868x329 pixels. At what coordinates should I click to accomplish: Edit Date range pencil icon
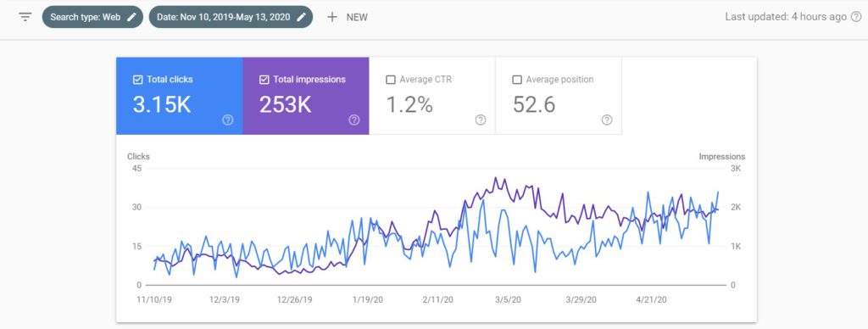(301, 17)
